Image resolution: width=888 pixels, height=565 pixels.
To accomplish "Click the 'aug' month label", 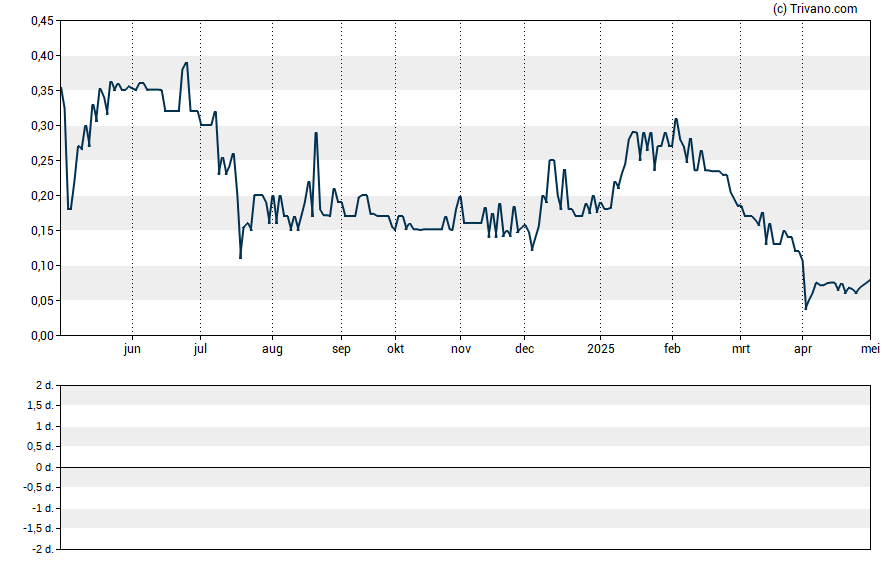I will pos(272,350).
